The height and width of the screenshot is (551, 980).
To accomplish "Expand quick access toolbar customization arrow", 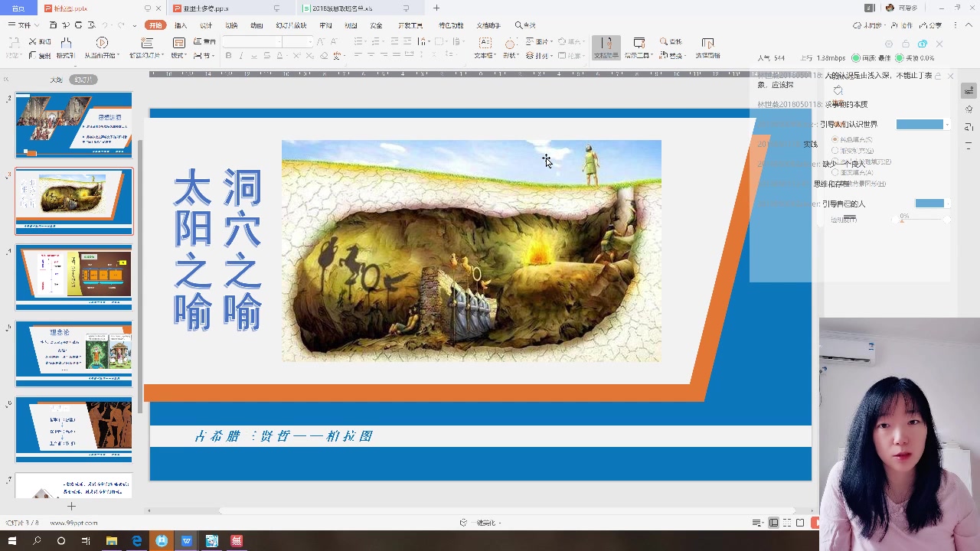I will coord(135,25).
